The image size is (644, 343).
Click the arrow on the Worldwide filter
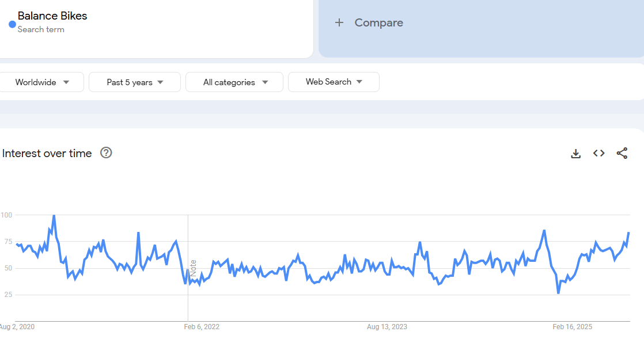click(66, 82)
